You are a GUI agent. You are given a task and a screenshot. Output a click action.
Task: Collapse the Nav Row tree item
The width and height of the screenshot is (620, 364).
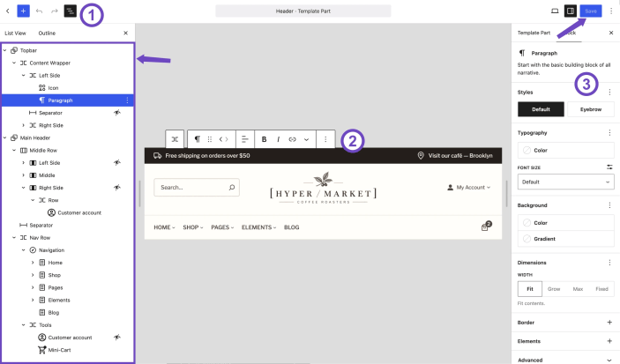14,238
